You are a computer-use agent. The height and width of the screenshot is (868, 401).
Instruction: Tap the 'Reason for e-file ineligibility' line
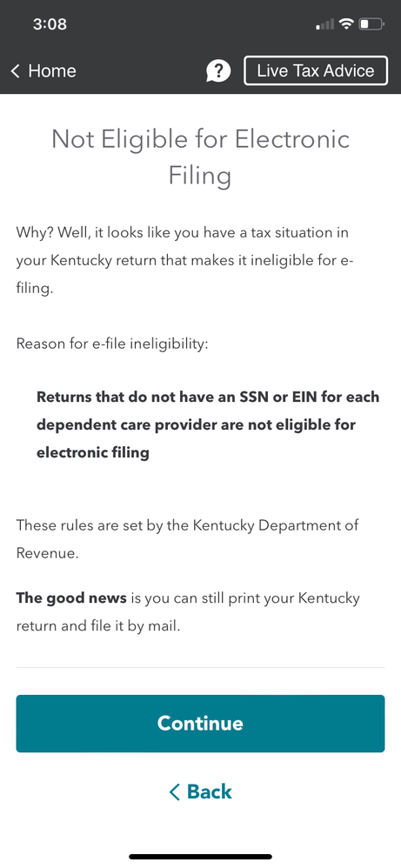point(112,344)
